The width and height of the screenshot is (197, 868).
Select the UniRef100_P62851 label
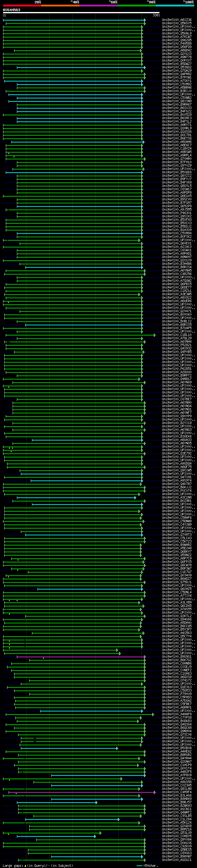(x=177, y=369)
